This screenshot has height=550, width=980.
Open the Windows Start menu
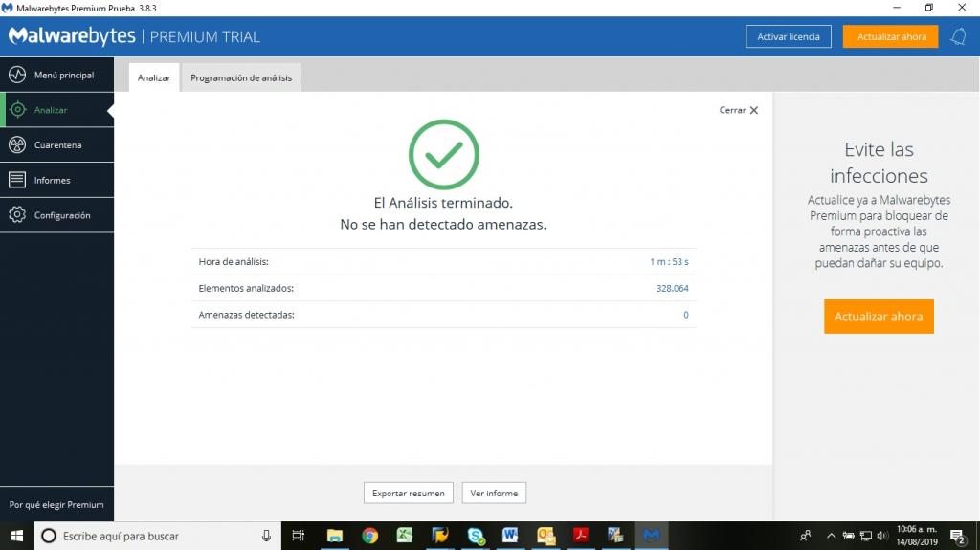(x=17, y=536)
